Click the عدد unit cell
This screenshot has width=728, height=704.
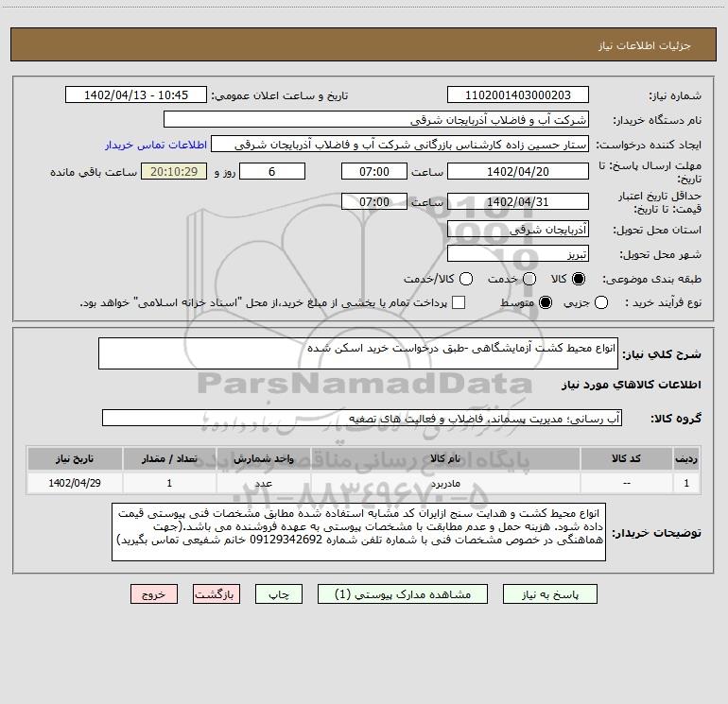click(263, 483)
